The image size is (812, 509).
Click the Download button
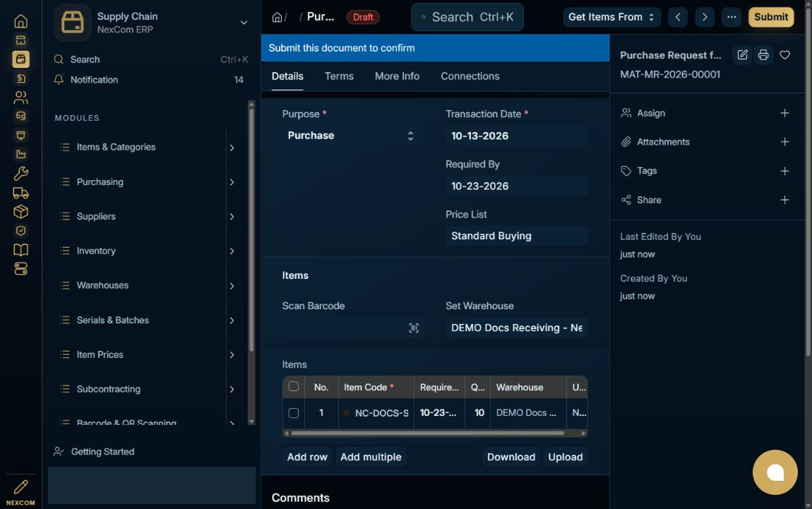click(x=511, y=457)
